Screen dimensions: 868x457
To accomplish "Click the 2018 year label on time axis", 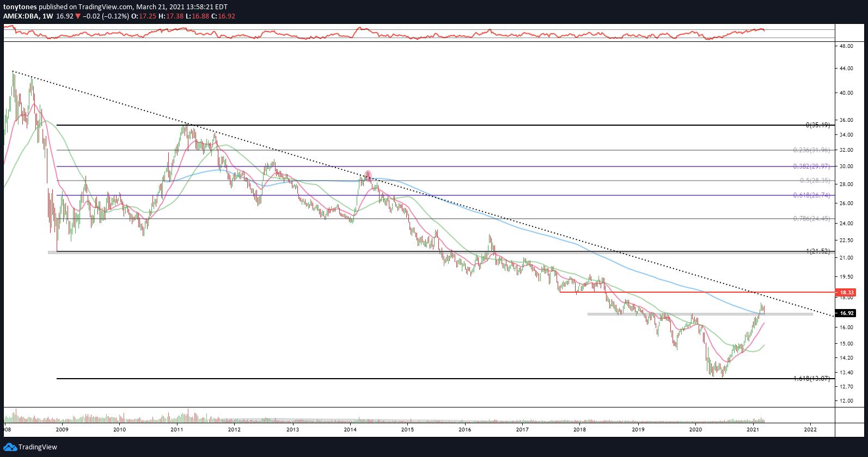I will coord(580,430).
